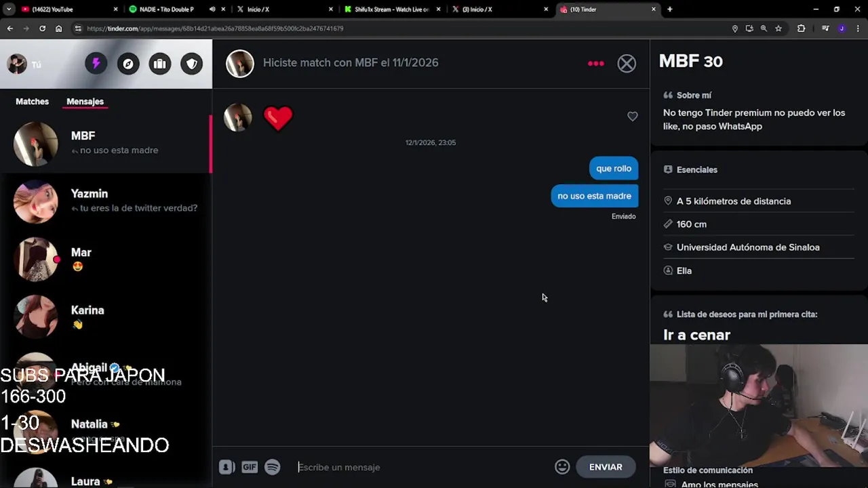The image size is (868, 488).
Task: Click the purple lightning Boost icon
Action: pyautogui.click(x=96, y=64)
